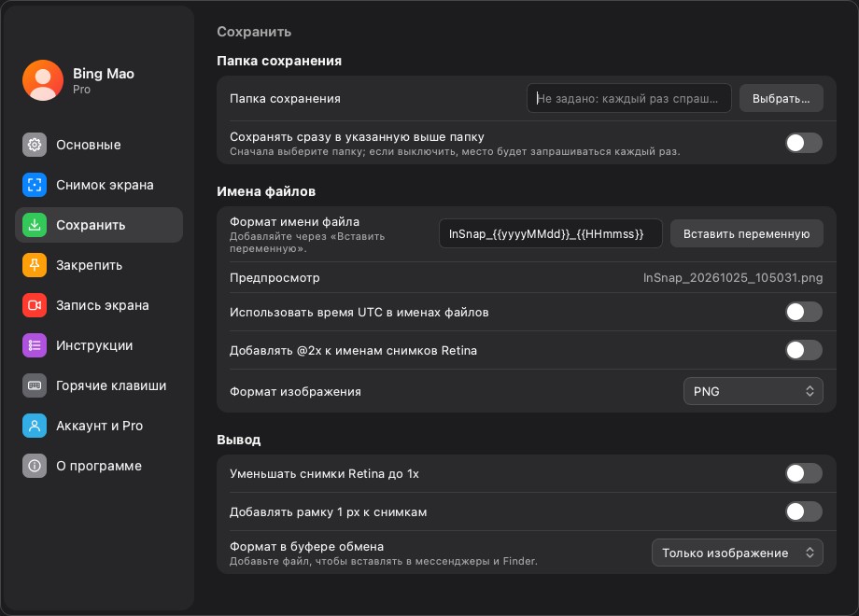
Task: Enable adding @2x to Retina file names
Action: 804,350
